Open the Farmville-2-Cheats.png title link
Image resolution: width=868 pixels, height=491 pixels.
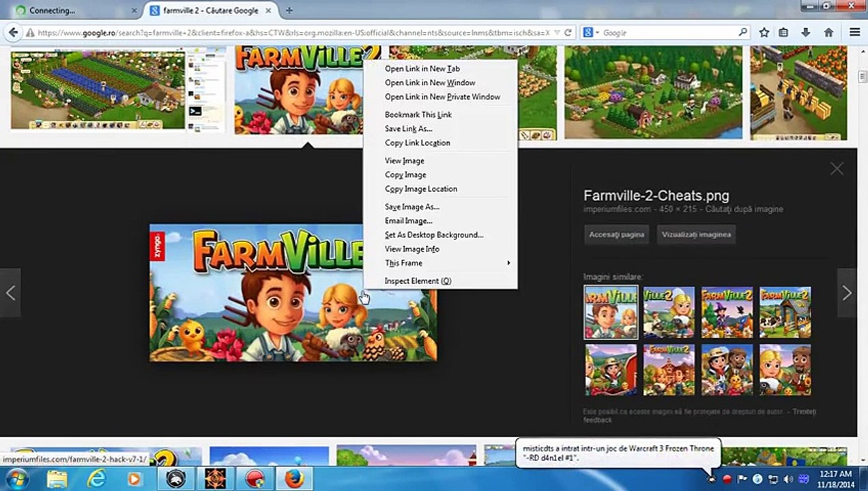pos(656,195)
